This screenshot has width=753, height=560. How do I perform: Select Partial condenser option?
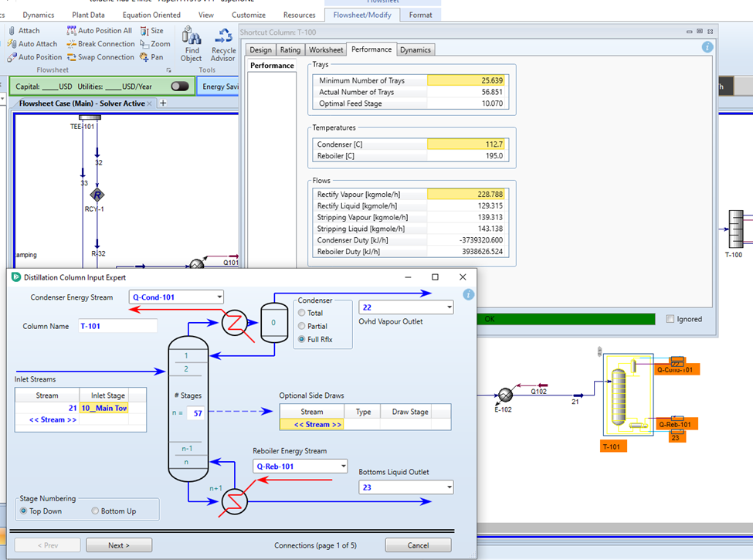click(x=301, y=326)
